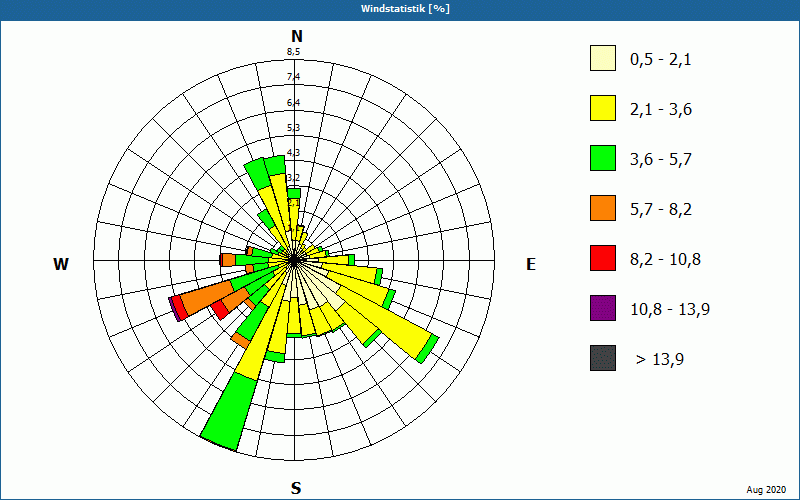Screen dimensions: 800x500
Task: Click the '6,4' radial axis value
Action: (293, 103)
